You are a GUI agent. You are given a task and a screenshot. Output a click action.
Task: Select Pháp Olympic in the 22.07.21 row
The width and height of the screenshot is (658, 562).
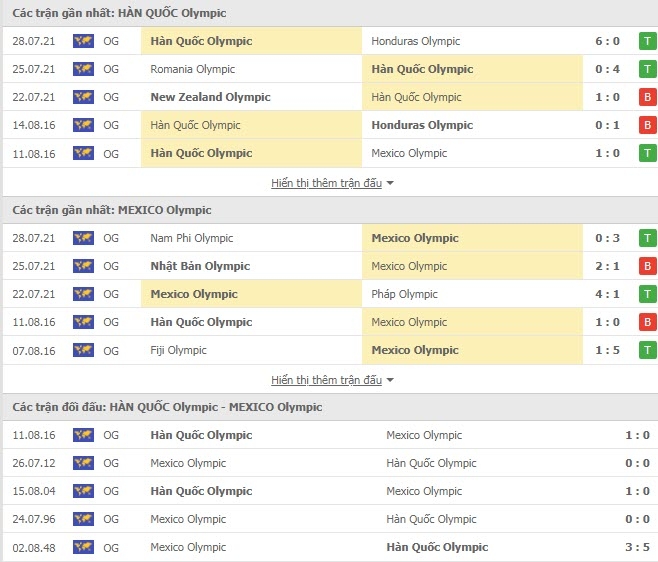[404, 294]
